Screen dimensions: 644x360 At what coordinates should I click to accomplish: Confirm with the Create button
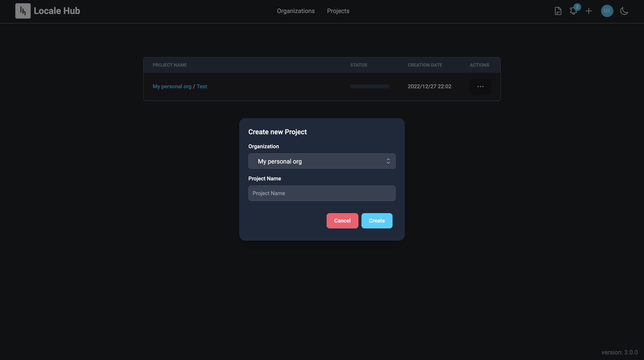(377, 221)
